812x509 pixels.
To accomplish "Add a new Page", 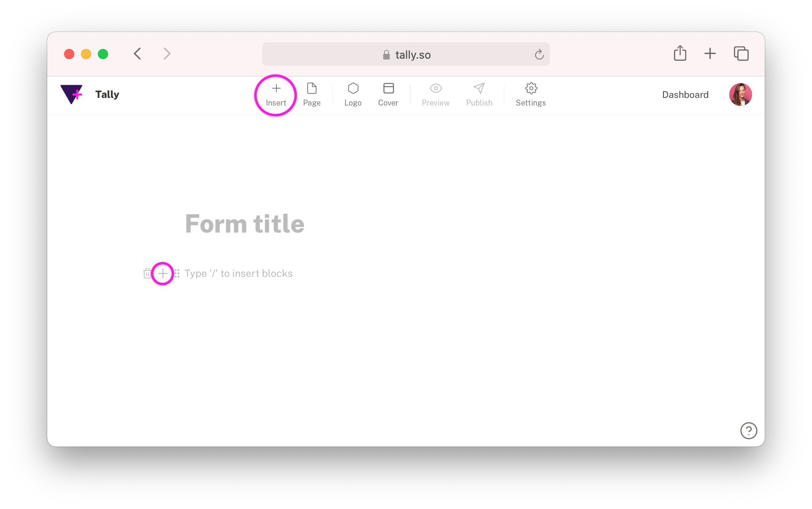I will (312, 95).
